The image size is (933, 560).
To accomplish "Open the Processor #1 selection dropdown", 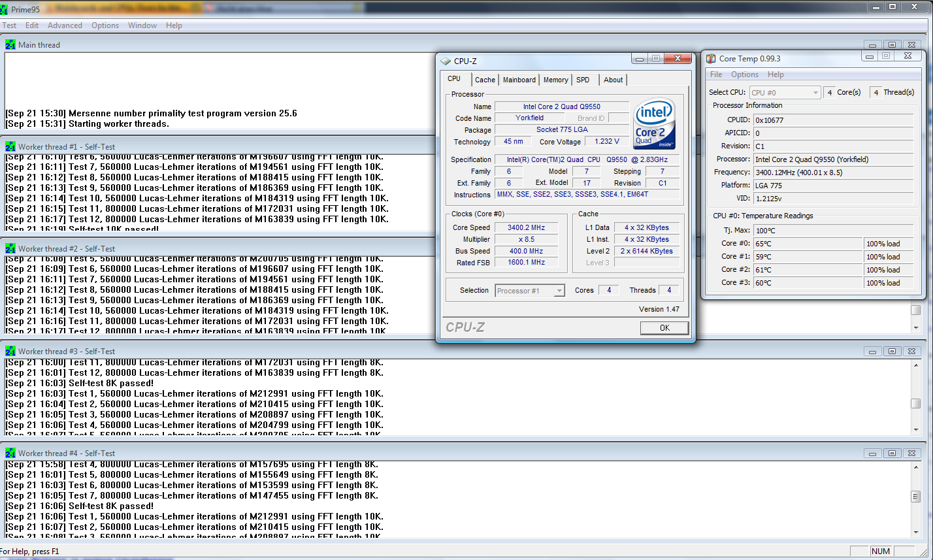I will 530,291.
